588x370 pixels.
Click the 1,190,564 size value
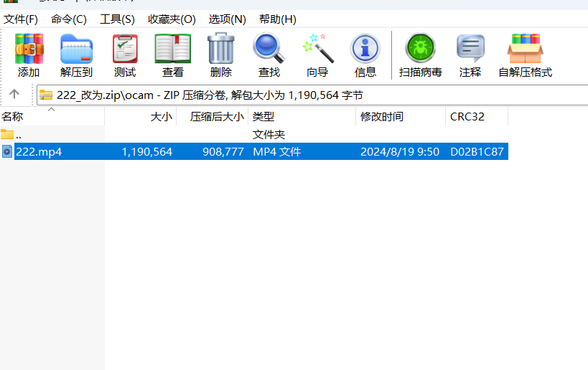pos(146,152)
